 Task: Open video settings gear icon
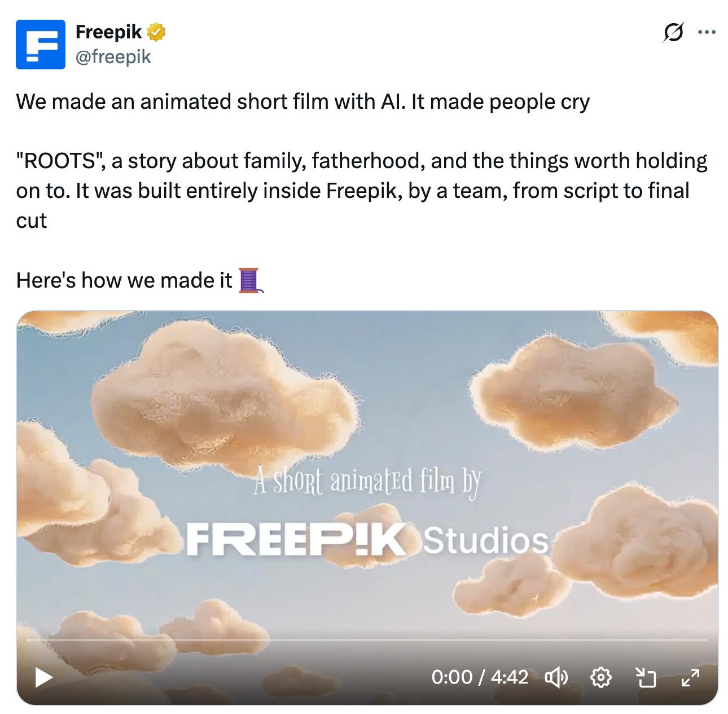coord(601,677)
